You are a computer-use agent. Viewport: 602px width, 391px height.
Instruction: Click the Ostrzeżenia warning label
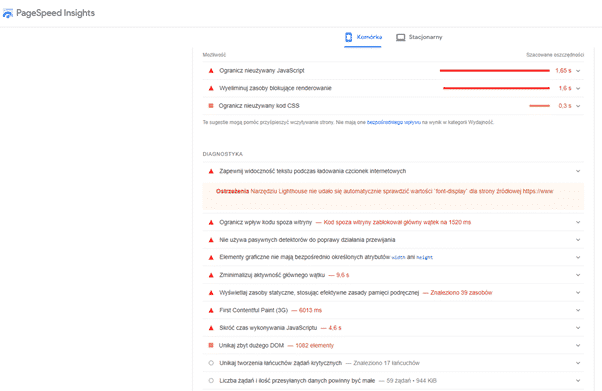coord(232,191)
